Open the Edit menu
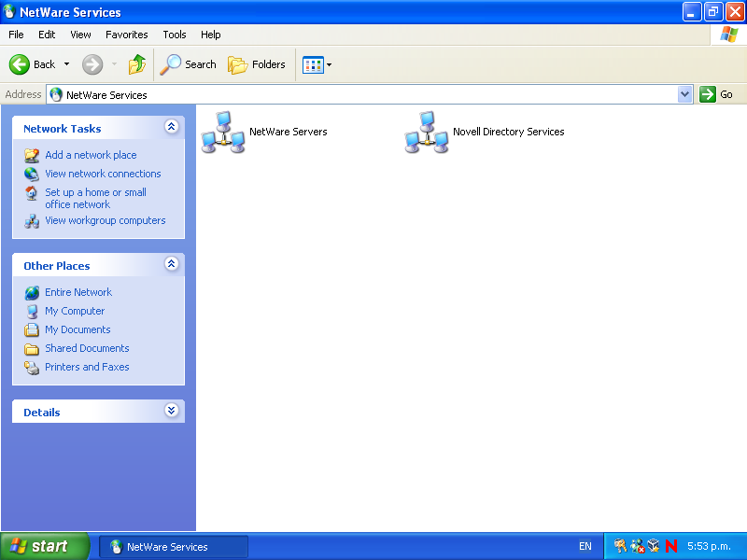This screenshot has width=747, height=560. [47, 35]
